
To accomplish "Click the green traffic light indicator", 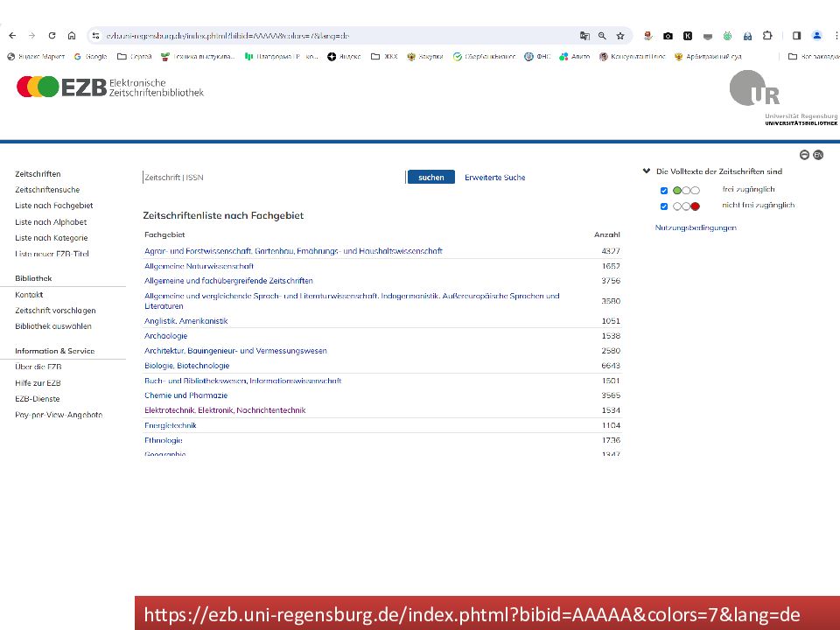I will point(677,190).
